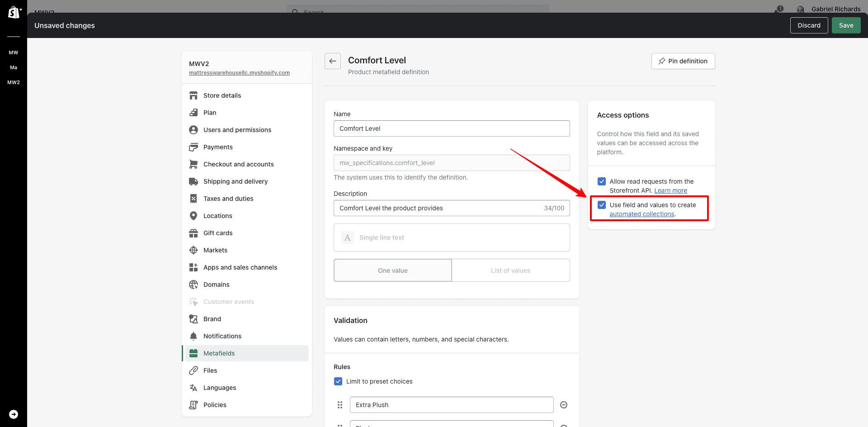
Task: Switch the MWV2 store in the sidebar
Action: click(14, 82)
